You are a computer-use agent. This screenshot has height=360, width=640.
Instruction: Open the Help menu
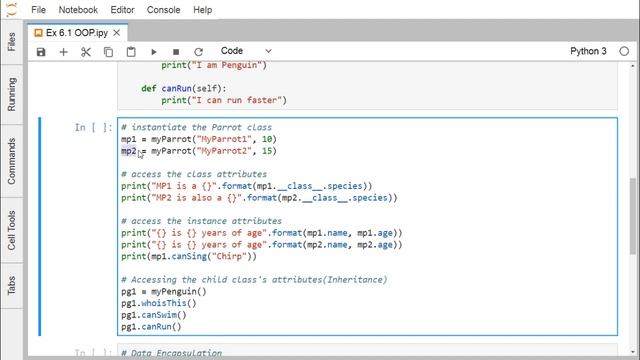coord(202,10)
